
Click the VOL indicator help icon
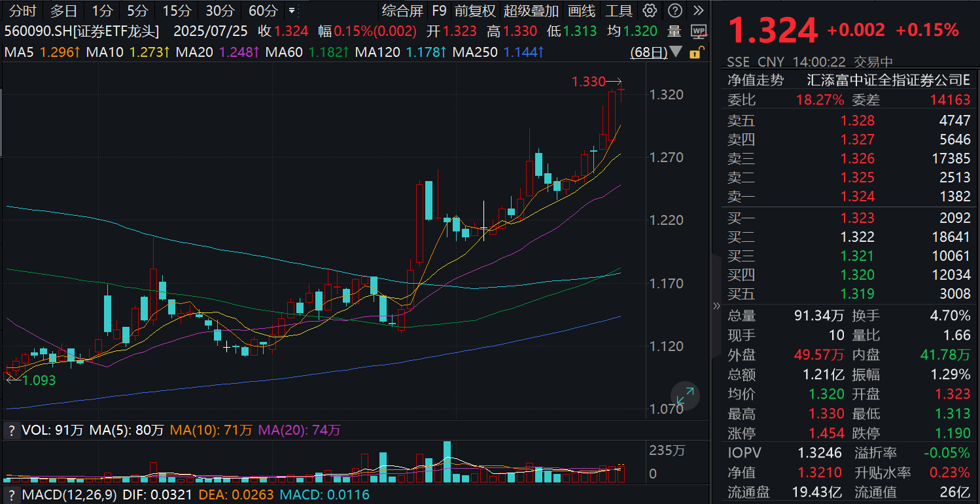click(11, 430)
